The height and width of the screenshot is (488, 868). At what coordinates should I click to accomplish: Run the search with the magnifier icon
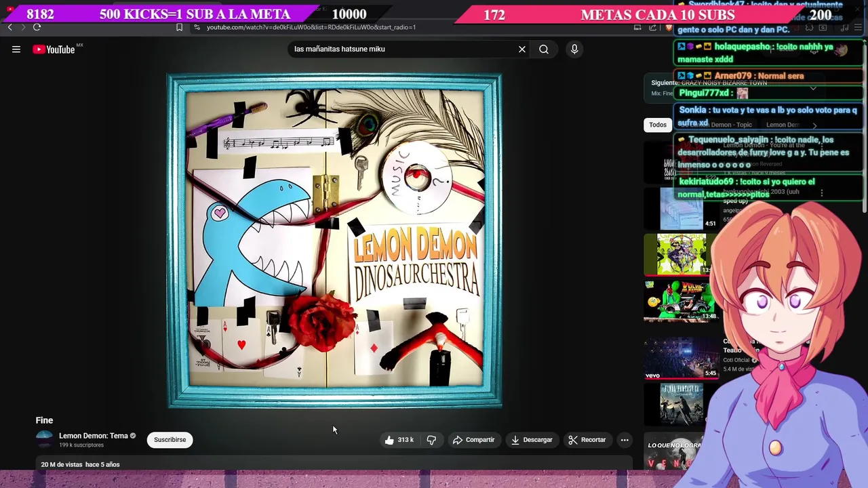tap(544, 49)
